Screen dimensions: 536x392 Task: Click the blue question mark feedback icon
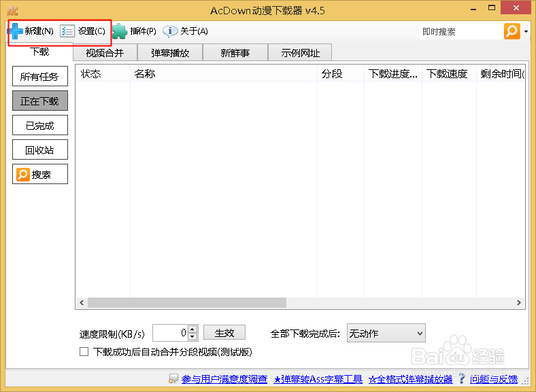(462, 378)
